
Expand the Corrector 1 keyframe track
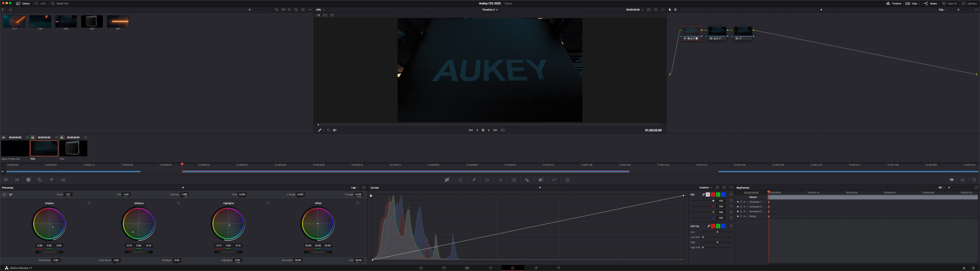pyautogui.click(x=748, y=202)
